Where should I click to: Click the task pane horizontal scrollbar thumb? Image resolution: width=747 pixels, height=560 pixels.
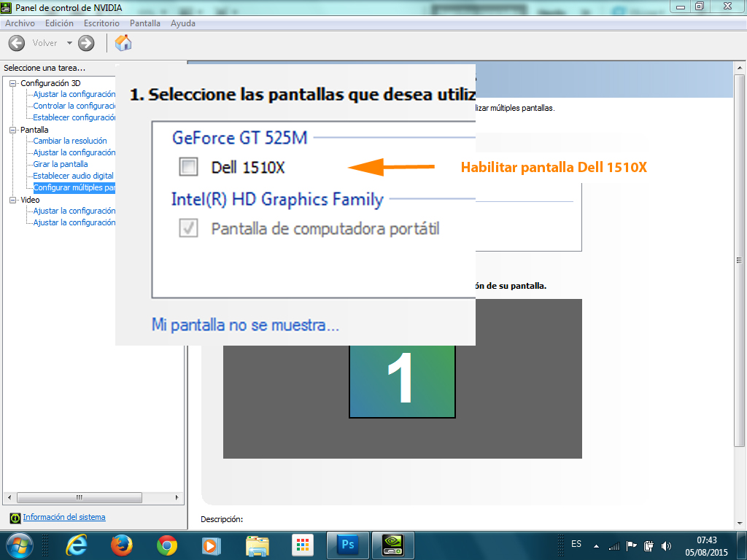tap(80, 497)
